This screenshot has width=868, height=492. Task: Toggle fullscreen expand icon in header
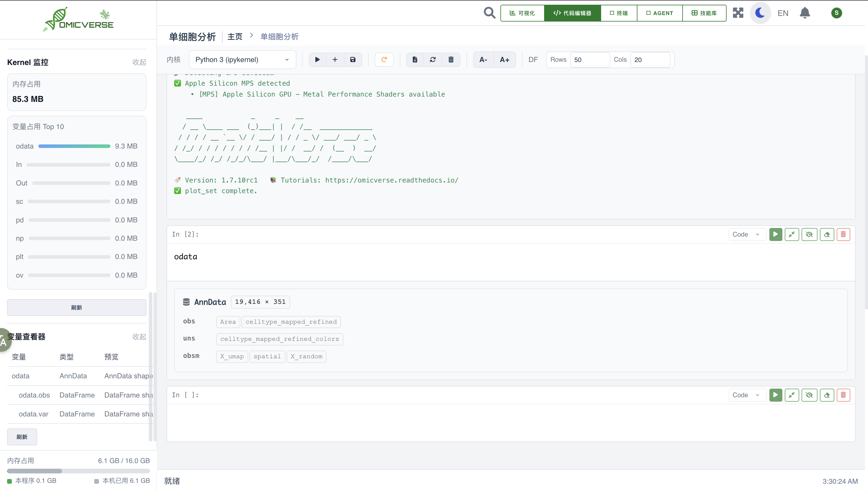click(x=738, y=13)
